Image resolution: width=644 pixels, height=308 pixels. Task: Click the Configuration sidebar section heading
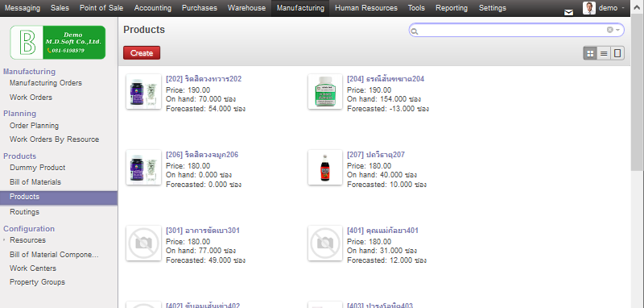(29, 229)
